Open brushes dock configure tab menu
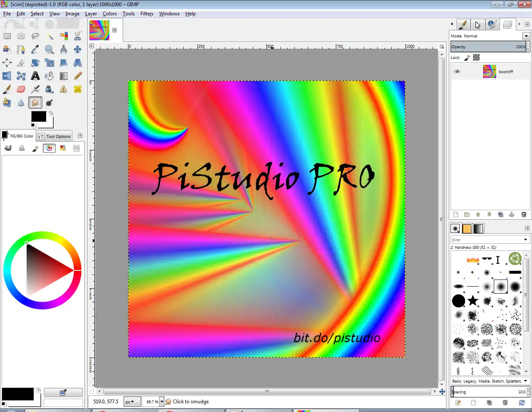Screen dimensions: 532x412 pyautogui.click(x=527, y=228)
